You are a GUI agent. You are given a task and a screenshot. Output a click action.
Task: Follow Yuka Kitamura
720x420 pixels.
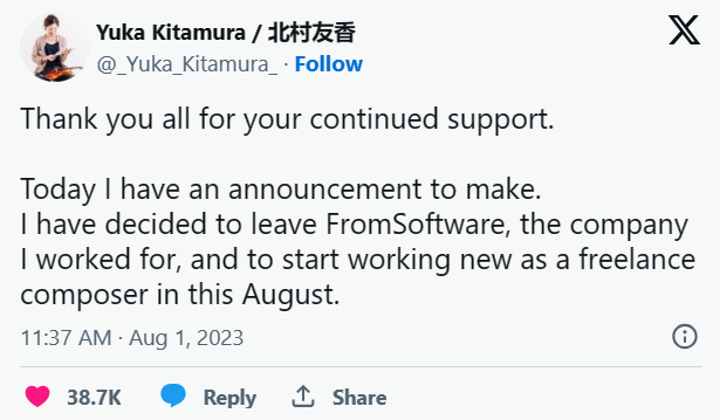click(329, 64)
